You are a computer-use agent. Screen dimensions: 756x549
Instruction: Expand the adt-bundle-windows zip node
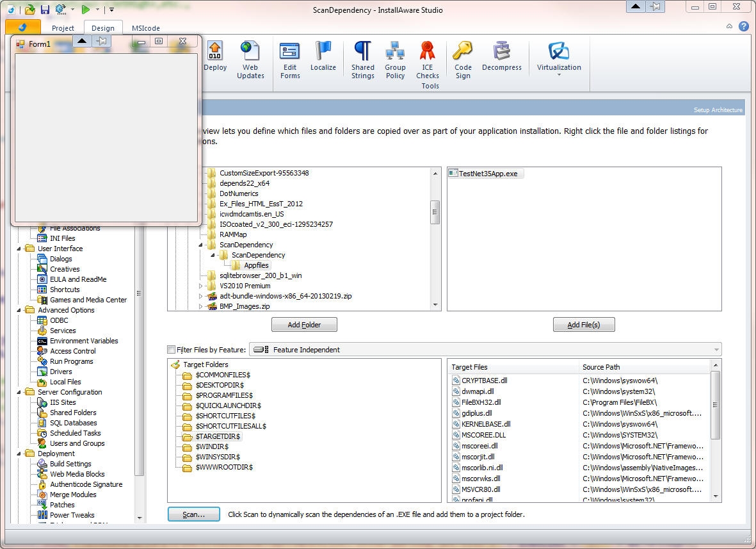pyautogui.click(x=200, y=296)
